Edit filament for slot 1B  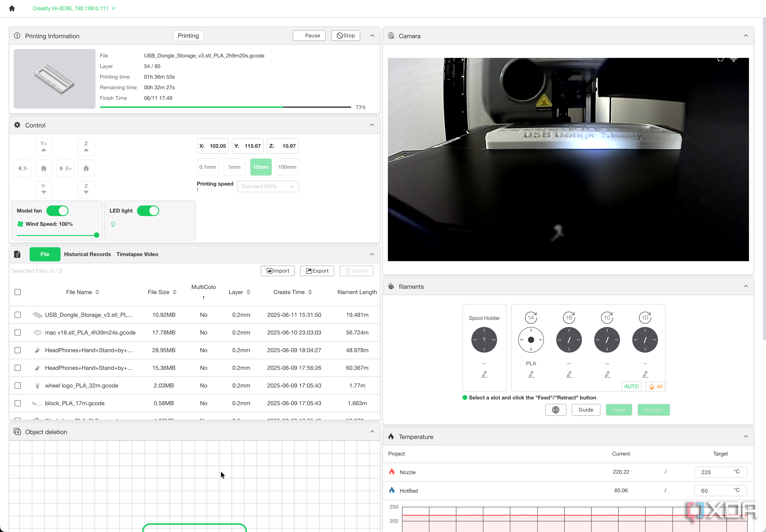click(x=569, y=374)
